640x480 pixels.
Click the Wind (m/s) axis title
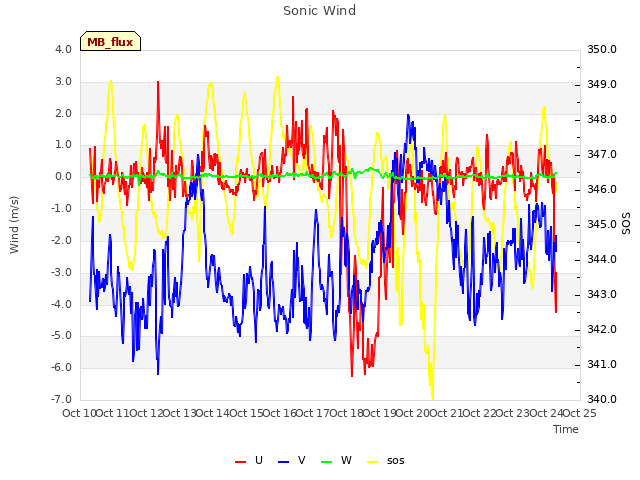pyautogui.click(x=14, y=225)
